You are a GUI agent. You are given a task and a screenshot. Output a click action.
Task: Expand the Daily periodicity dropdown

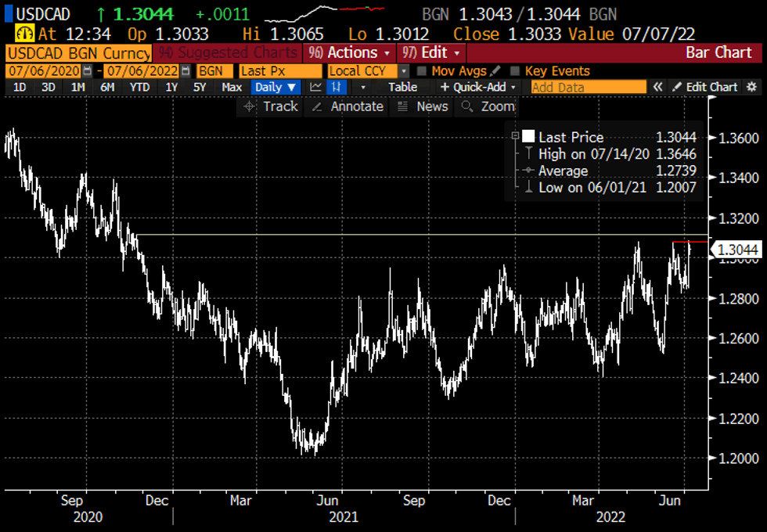click(276, 87)
